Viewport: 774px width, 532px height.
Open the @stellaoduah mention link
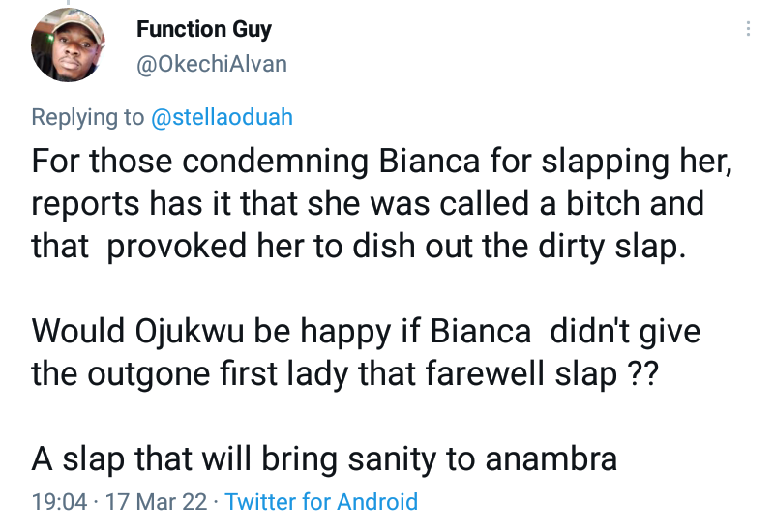(222, 118)
